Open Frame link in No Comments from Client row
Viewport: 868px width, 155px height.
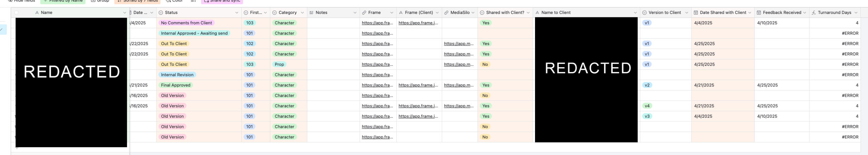(377, 23)
